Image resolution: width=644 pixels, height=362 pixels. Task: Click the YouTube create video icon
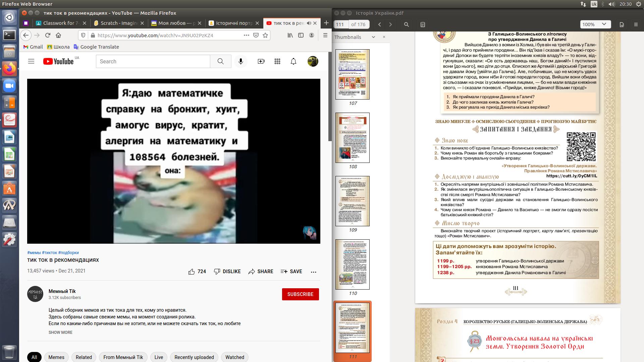click(261, 61)
